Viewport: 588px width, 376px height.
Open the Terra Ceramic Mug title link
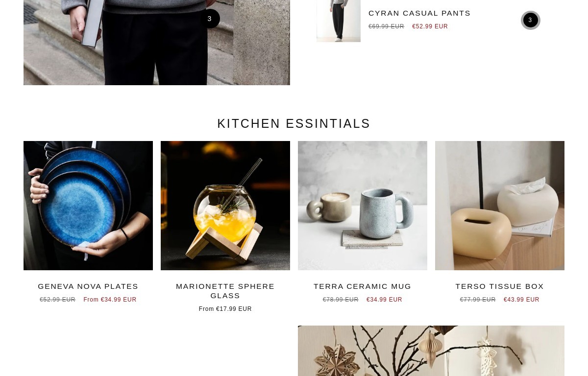[363, 286]
